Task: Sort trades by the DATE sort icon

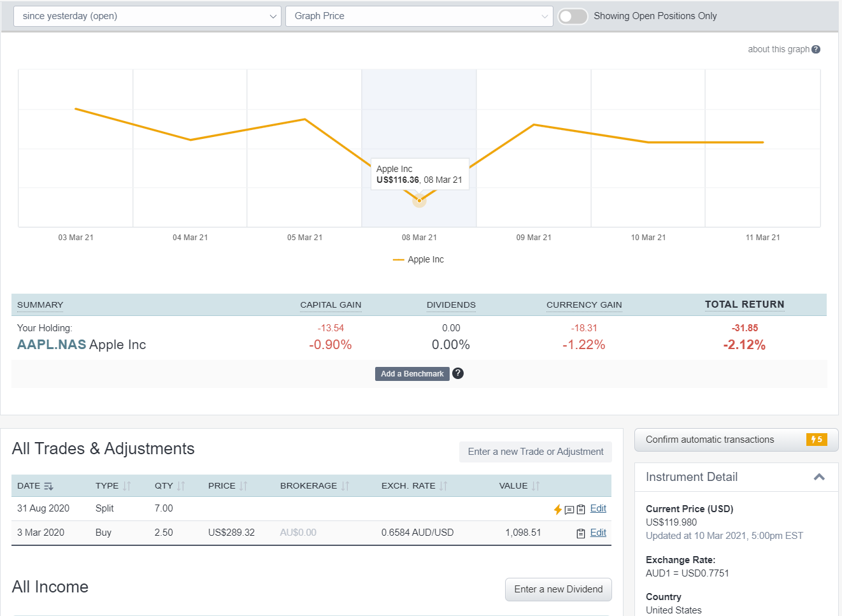Action: 49,486
